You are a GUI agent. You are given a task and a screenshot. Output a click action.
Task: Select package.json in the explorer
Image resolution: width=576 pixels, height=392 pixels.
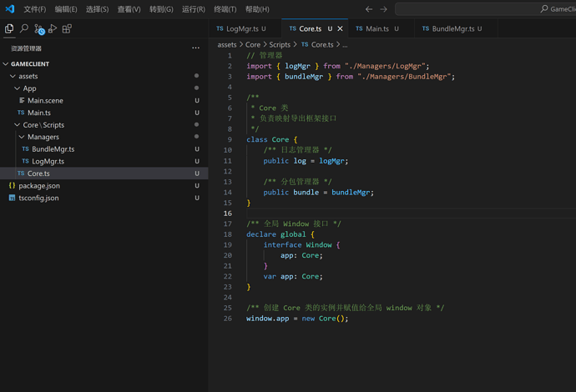point(38,185)
